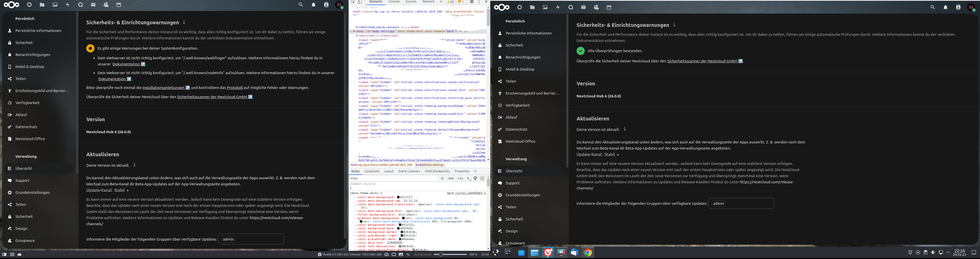This screenshot has height=259, width=980.
Task: Click the Vivaldi page zoom slider
Action: pos(450,254)
